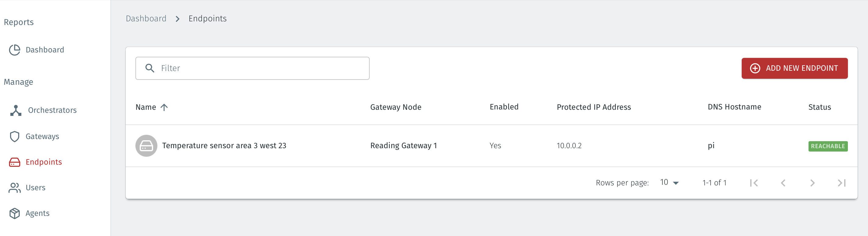Click the endpoint avatar icon in table row
This screenshot has height=236, width=868.
[146, 146]
